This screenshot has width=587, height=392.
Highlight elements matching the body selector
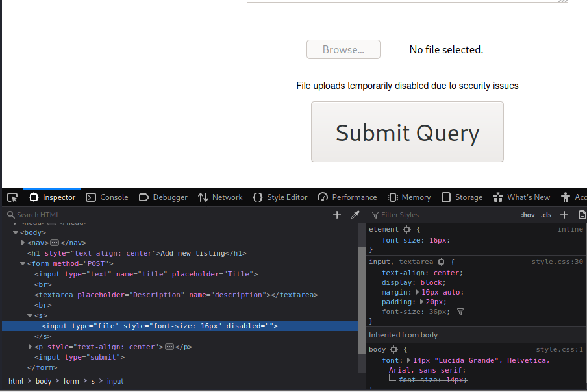pos(393,349)
